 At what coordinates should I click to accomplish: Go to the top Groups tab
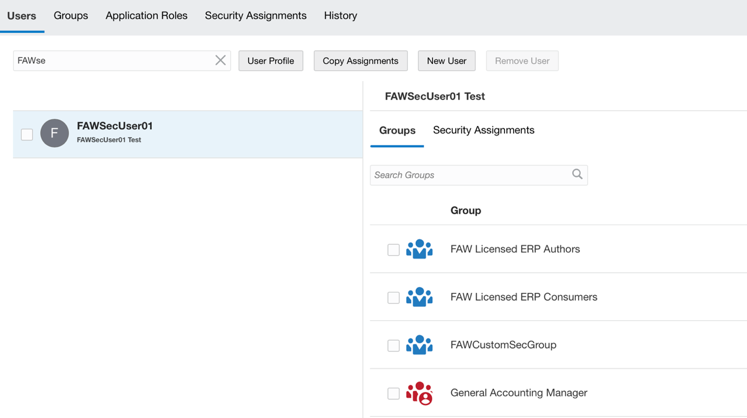click(x=71, y=16)
